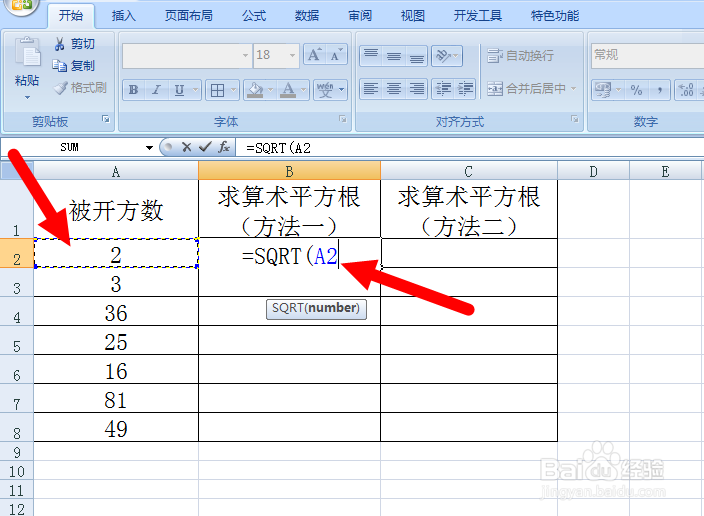Cancel formula entry with the X button

pos(187,147)
